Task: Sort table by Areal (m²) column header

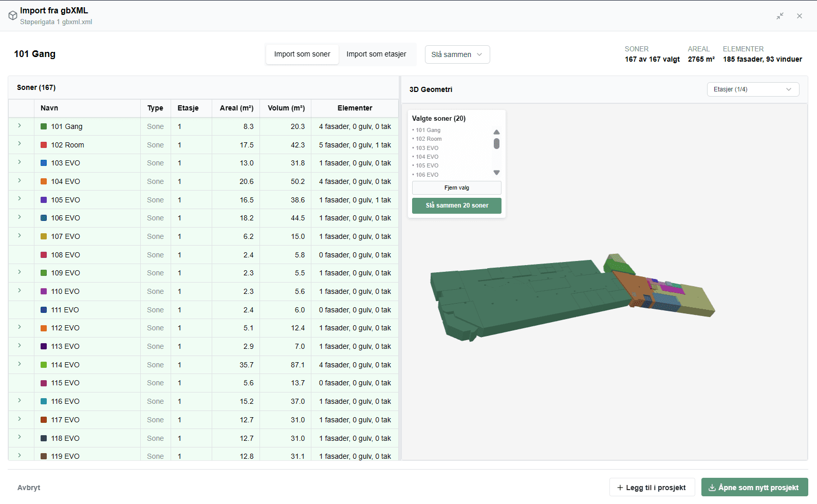Action: tap(236, 108)
